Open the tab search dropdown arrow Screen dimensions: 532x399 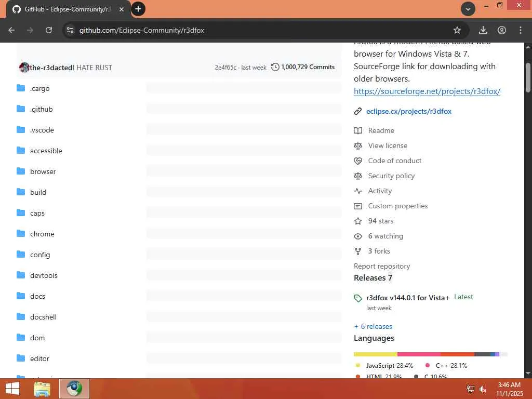468,9
